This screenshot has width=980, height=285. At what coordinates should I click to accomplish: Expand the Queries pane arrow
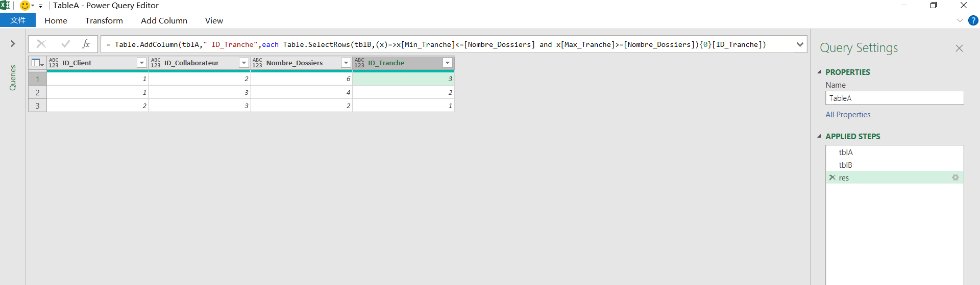coord(13,44)
